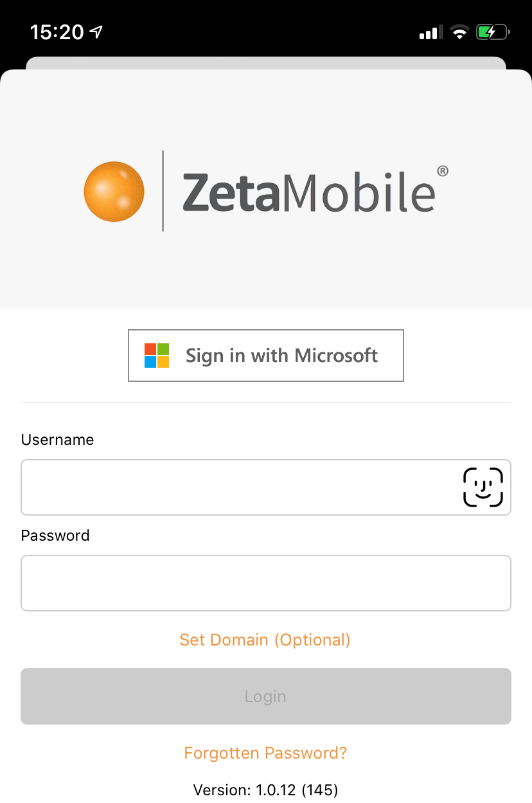532x803 pixels.
Task: Tap the battery charging icon in status bar
Action: [x=493, y=32]
